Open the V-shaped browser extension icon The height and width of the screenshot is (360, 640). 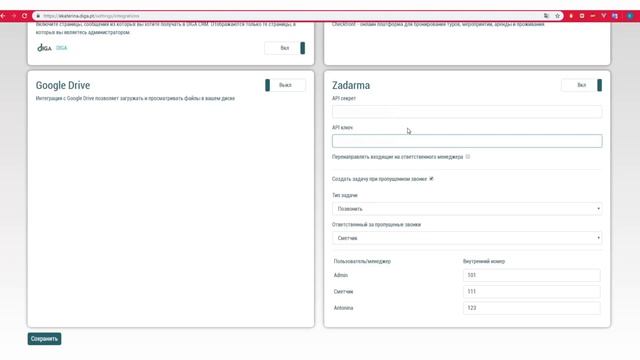click(x=604, y=16)
